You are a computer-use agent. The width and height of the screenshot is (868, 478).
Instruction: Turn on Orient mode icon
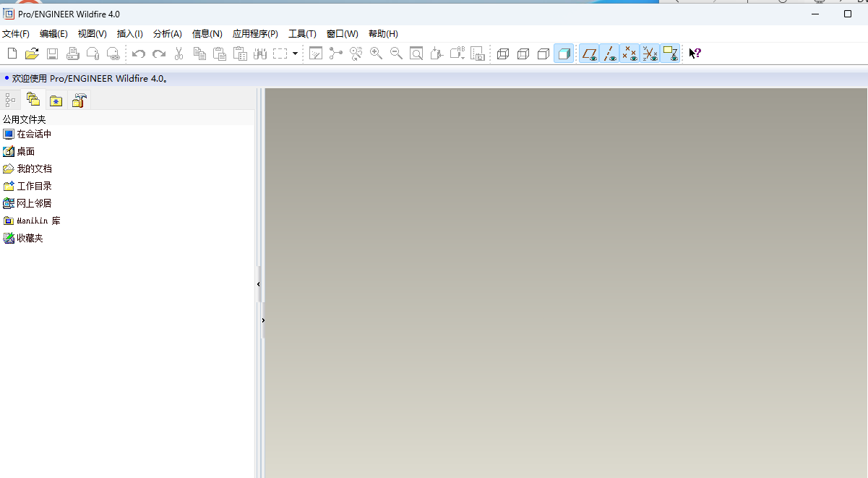[x=356, y=54]
